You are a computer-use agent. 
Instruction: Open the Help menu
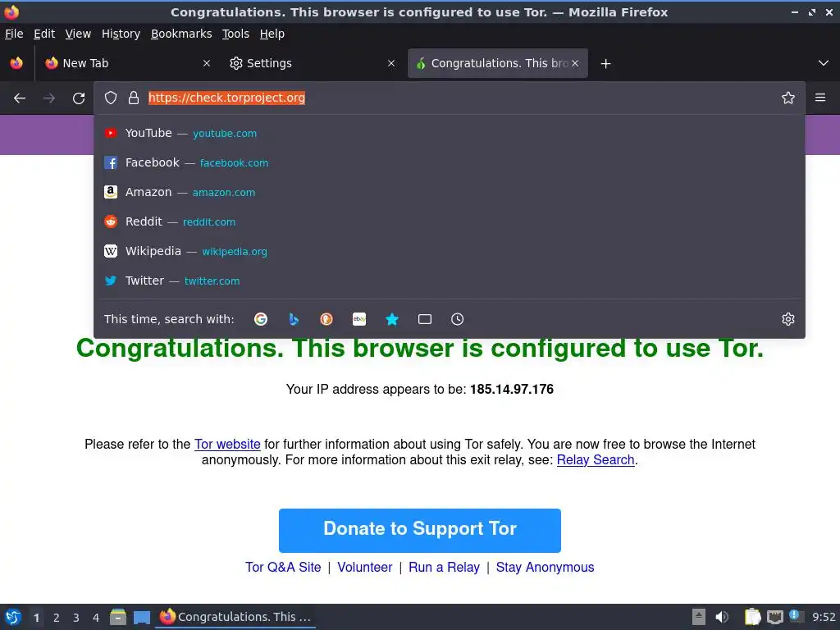coord(272,34)
